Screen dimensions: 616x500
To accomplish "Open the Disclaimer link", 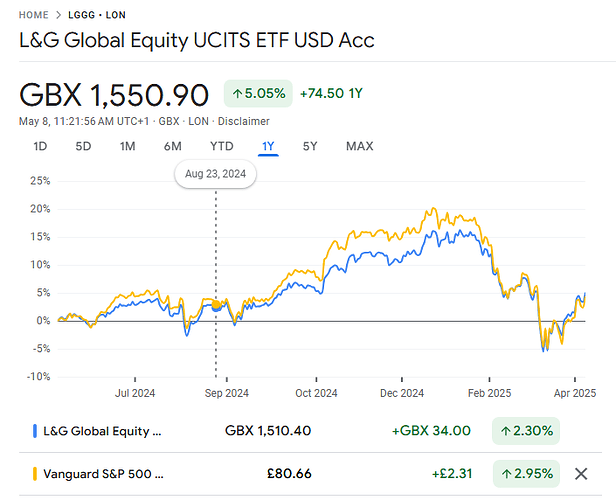I will [x=244, y=121].
